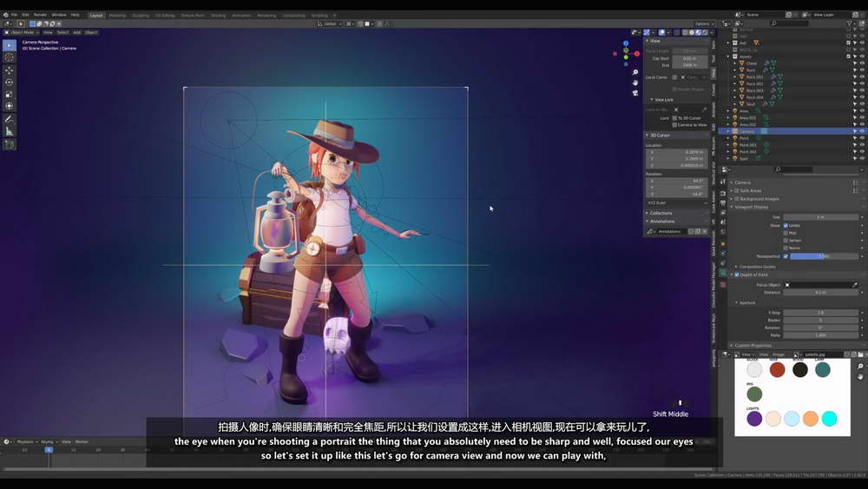Toggle the overlays icon in viewport header

[661, 32]
